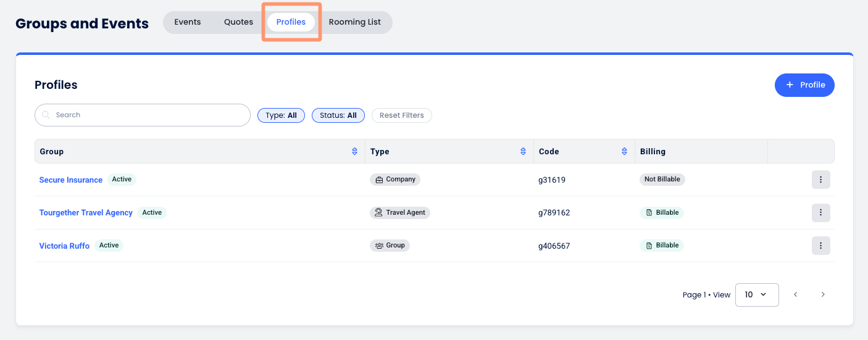Sort the table by Code column
Viewport: 868px width, 340px height.
pos(624,151)
